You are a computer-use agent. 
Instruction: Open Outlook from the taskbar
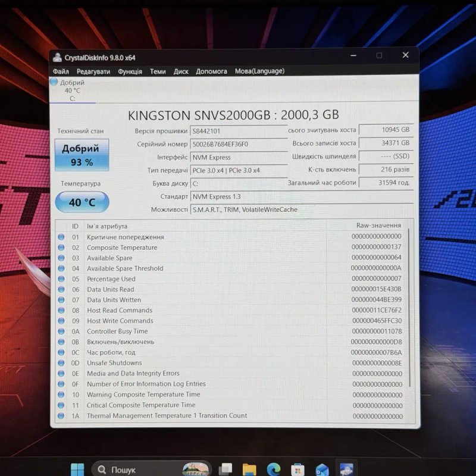[x=322, y=469]
